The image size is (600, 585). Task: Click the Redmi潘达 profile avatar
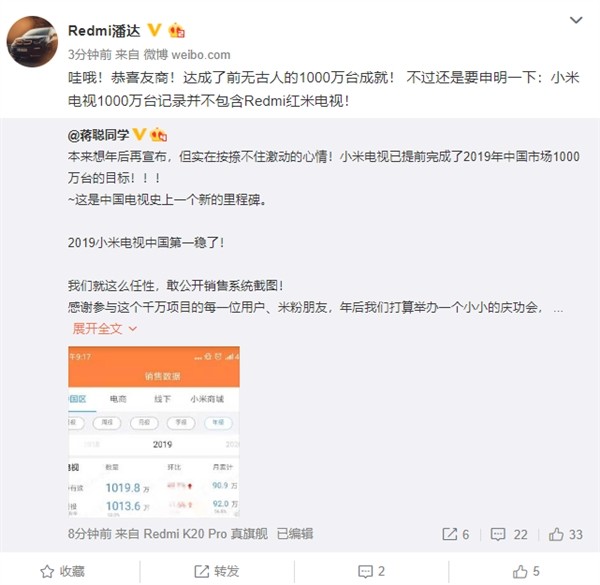33,41
